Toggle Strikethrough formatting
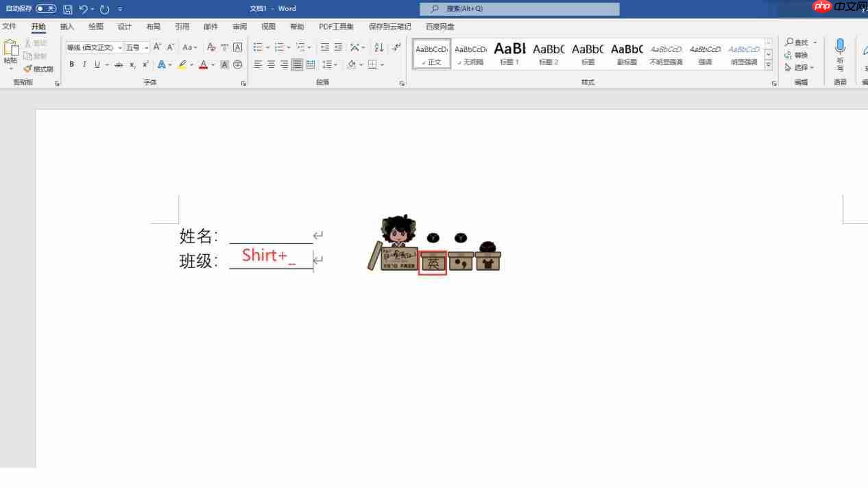The width and height of the screenshot is (868, 488). 119,64
